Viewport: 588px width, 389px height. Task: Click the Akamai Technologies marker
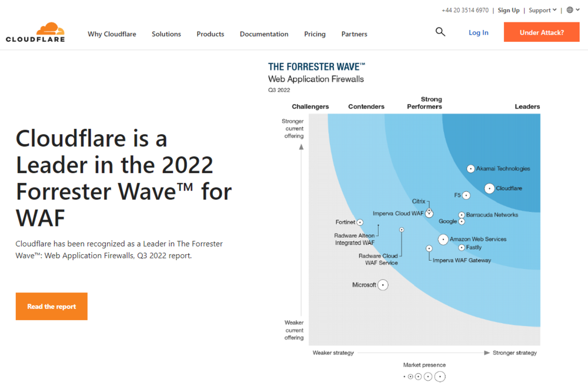470,169
